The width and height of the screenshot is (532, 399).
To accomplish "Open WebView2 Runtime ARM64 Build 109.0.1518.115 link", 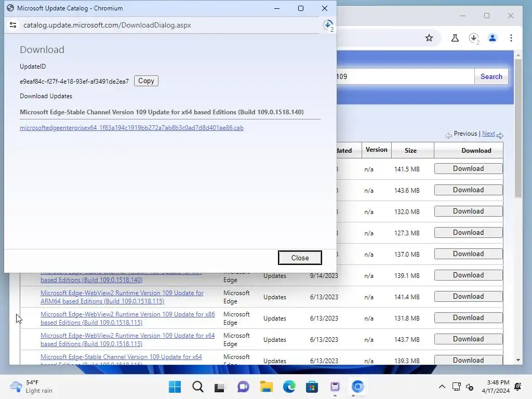I will point(122,297).
